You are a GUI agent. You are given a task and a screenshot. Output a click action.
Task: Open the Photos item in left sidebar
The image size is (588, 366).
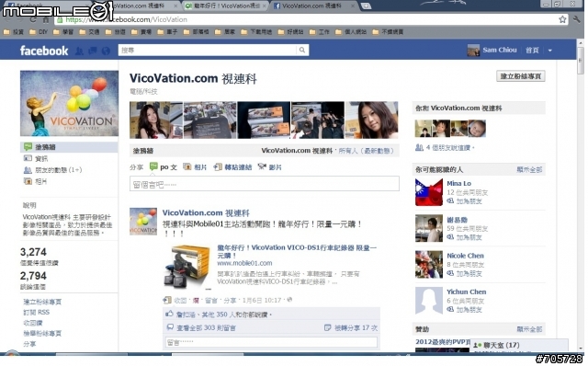click(36, 181)
